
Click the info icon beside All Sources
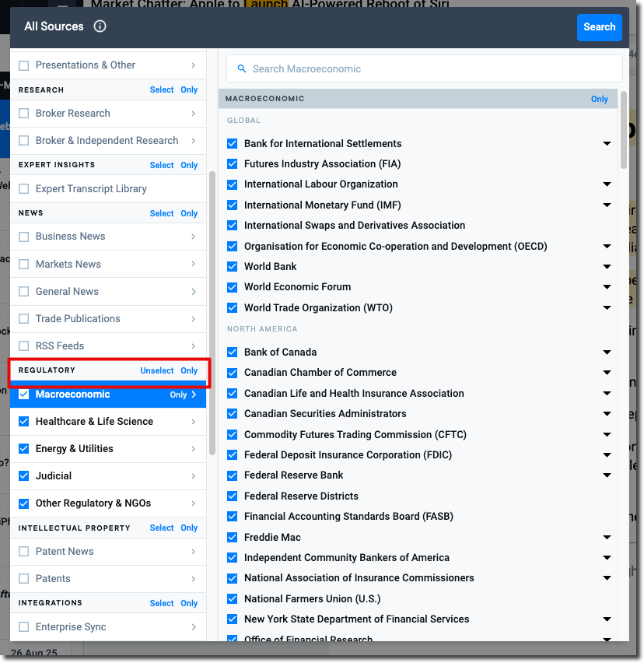100,26
